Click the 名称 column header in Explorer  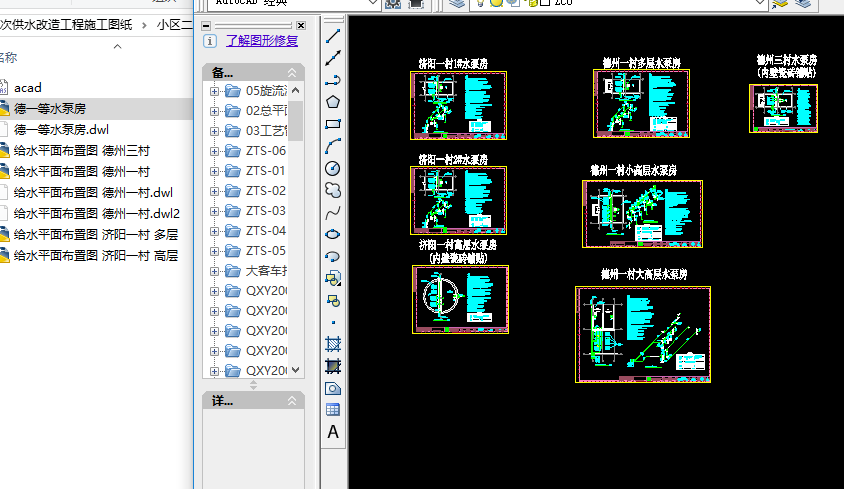pos(8,58)
